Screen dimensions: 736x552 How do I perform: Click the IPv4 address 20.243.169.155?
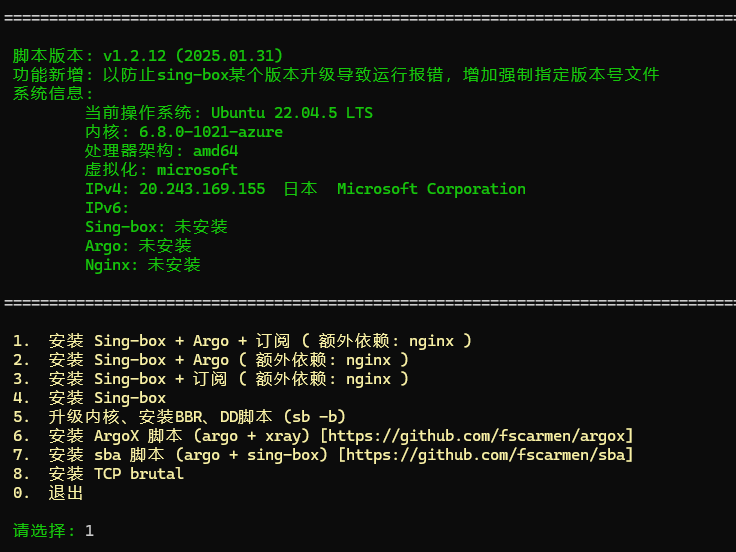pyautogui.click(x=202, y=189)
